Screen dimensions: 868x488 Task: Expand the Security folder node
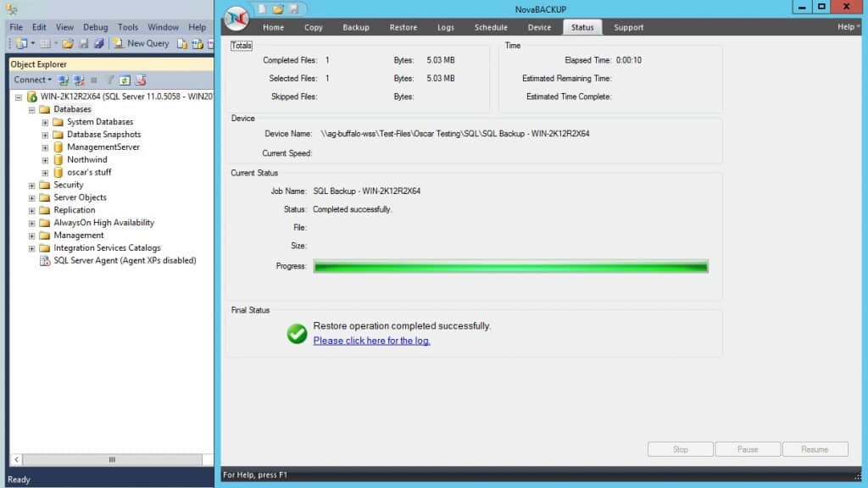[31, 186]
